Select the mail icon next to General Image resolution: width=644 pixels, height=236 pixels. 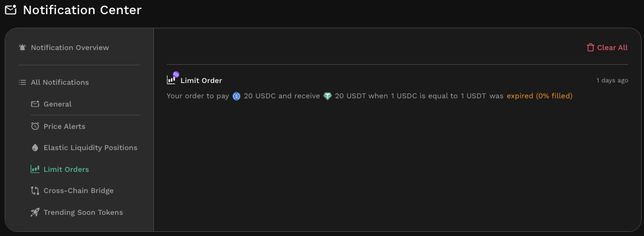click(x=35, y=104)
